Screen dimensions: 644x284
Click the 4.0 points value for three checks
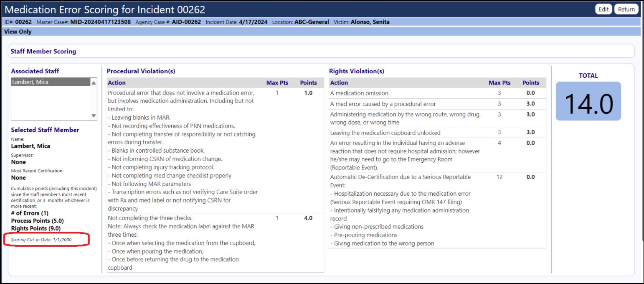pos(308,218)
